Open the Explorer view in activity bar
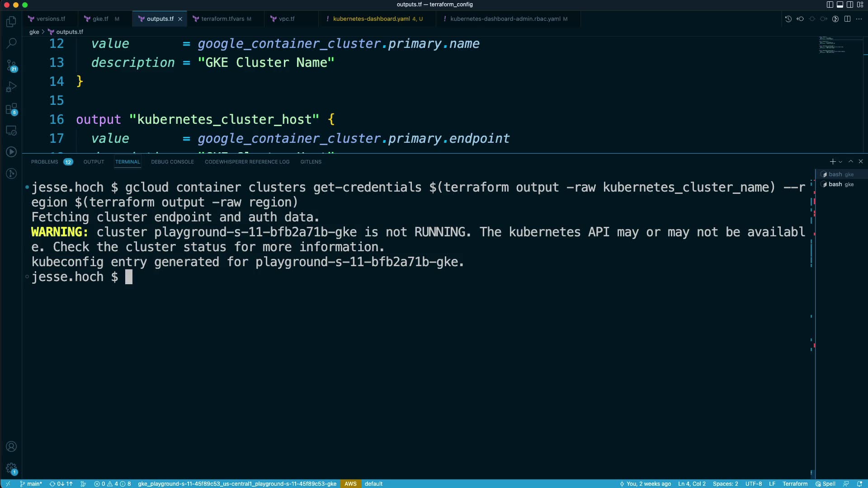868x488 pixels. click(11, 22)
